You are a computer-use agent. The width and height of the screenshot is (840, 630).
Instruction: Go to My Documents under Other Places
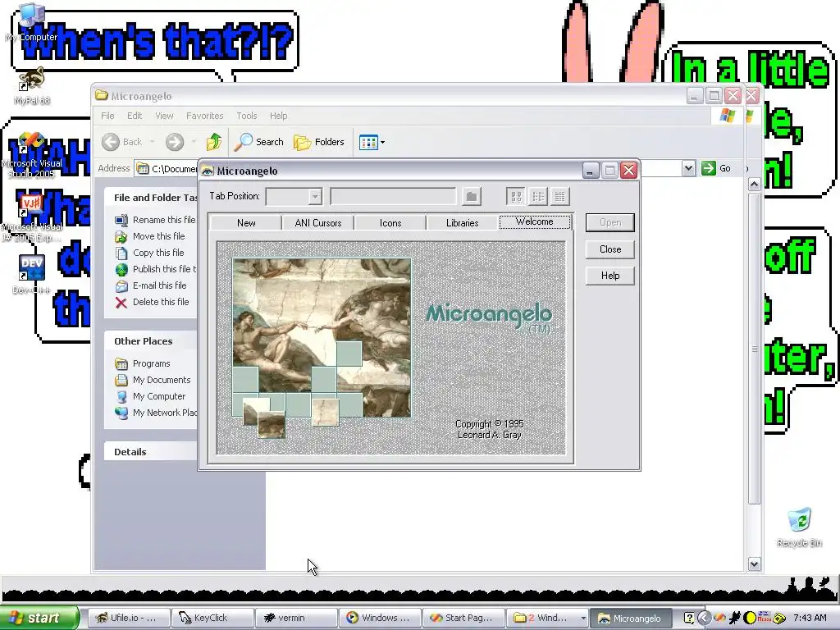coord(162,380)
